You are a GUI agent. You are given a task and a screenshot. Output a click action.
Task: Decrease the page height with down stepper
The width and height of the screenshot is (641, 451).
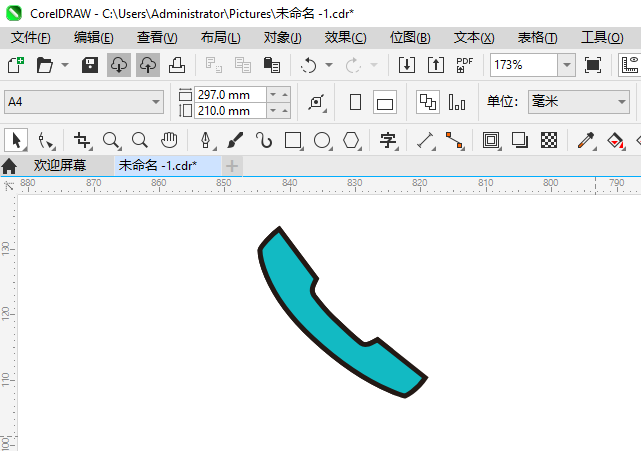(273, 111)
